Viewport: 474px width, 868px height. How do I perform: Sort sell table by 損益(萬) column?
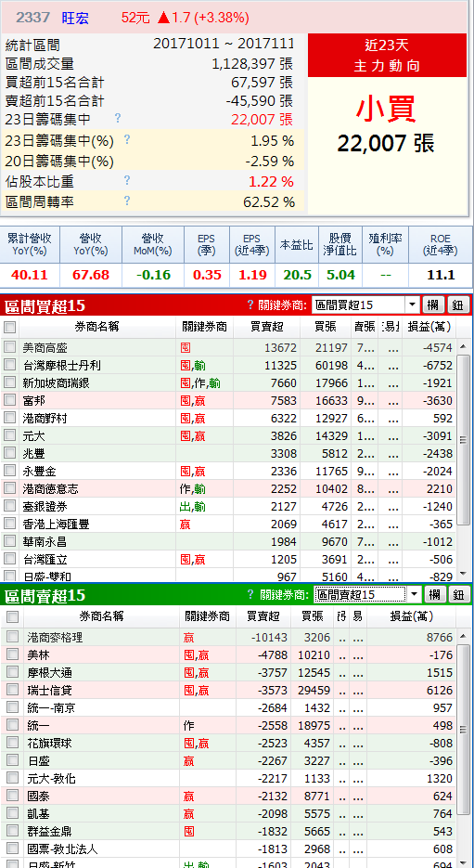(412, 616)
